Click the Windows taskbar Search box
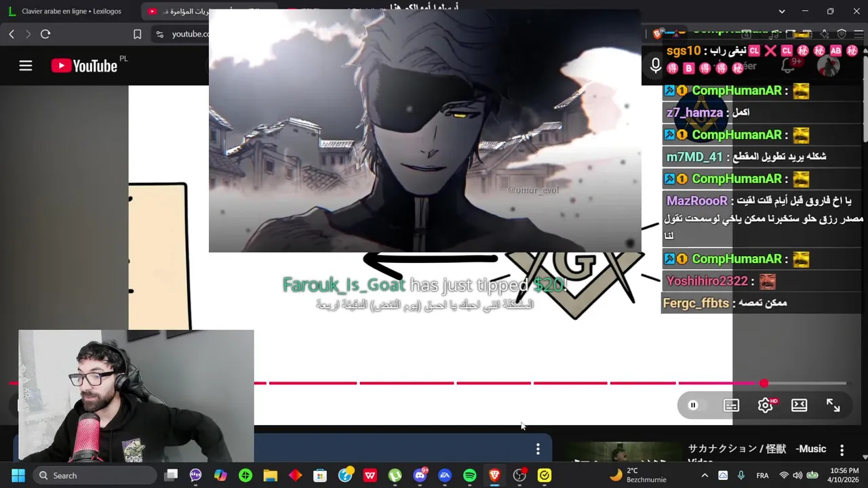This screenshot has height=488, width=868. (95, 475)
